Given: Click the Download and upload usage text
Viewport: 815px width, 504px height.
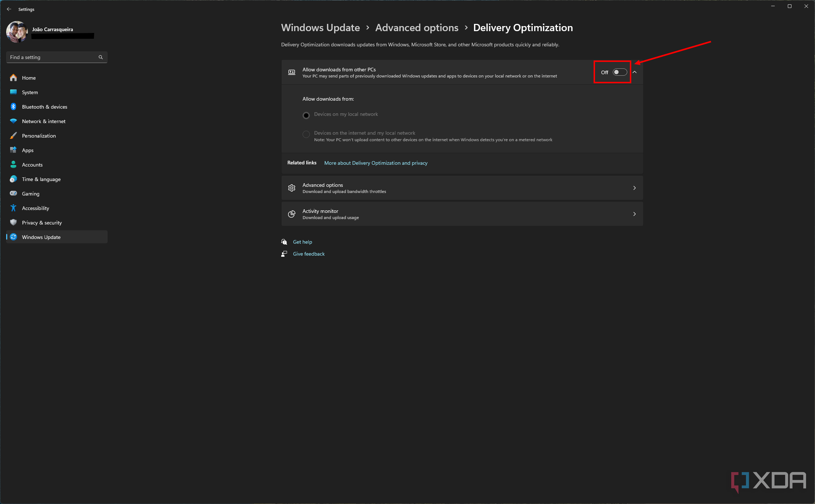Looking at the screenshot, I should (x=330, y=218).
